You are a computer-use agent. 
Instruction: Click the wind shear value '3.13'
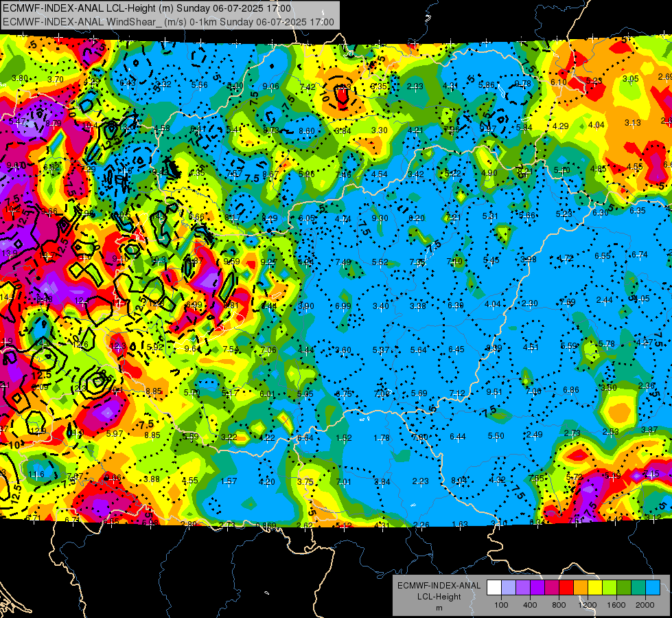pos(633,123)
